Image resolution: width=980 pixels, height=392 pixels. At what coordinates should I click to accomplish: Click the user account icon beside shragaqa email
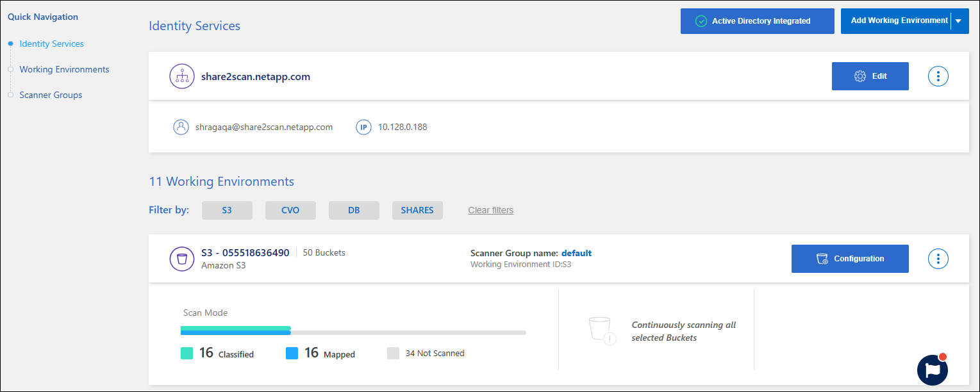181,127
